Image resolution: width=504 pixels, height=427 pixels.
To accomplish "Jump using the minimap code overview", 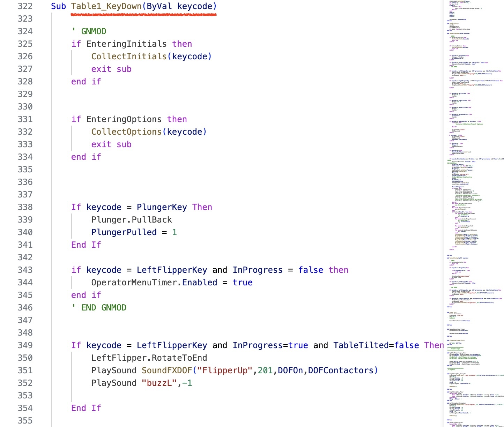I will click(473, 209).
